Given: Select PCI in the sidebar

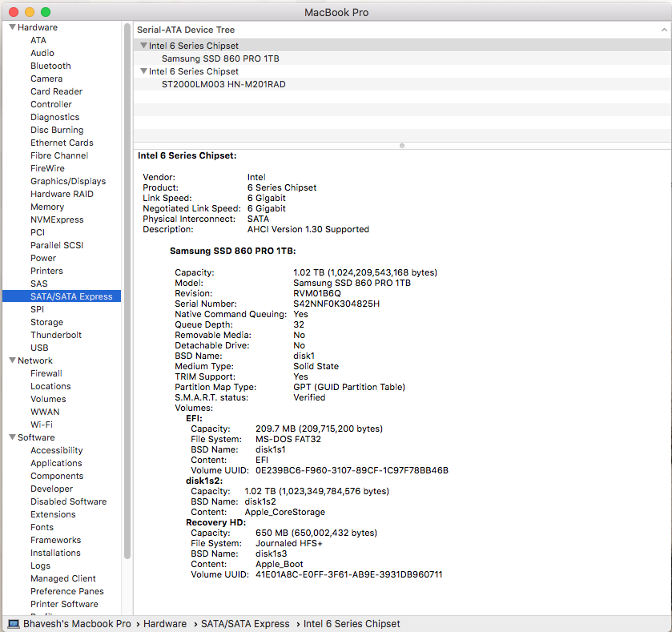Looking at the screenshot, I should (38, 232).
